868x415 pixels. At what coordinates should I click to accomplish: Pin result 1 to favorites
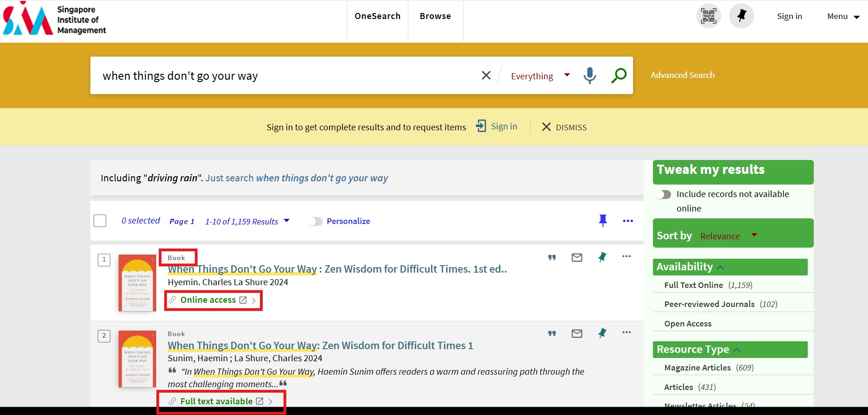point(602,257)
